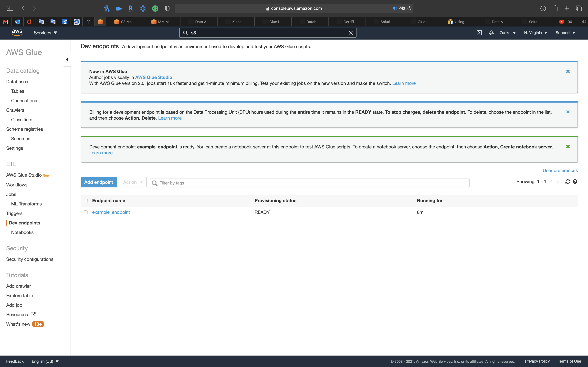588x367 pixels.
Task: Click the help question mark icon
Action: click(575, 182)
